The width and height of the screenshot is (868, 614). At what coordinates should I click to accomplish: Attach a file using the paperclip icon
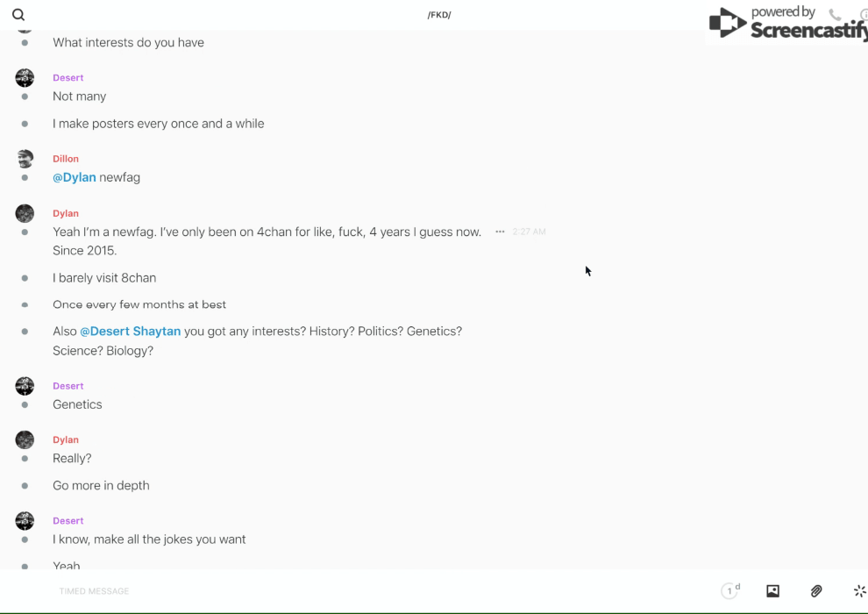816,591
